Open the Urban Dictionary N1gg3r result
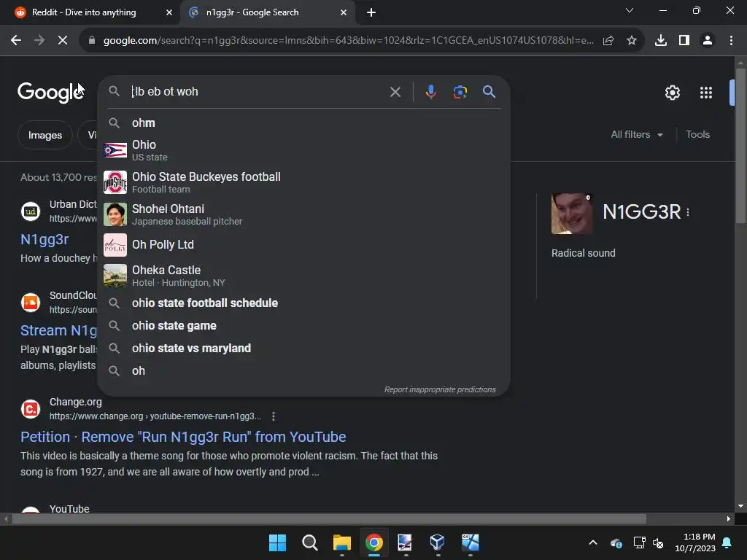Image resolution: width=747 pixels, height=560 pixels. [44, 239]
